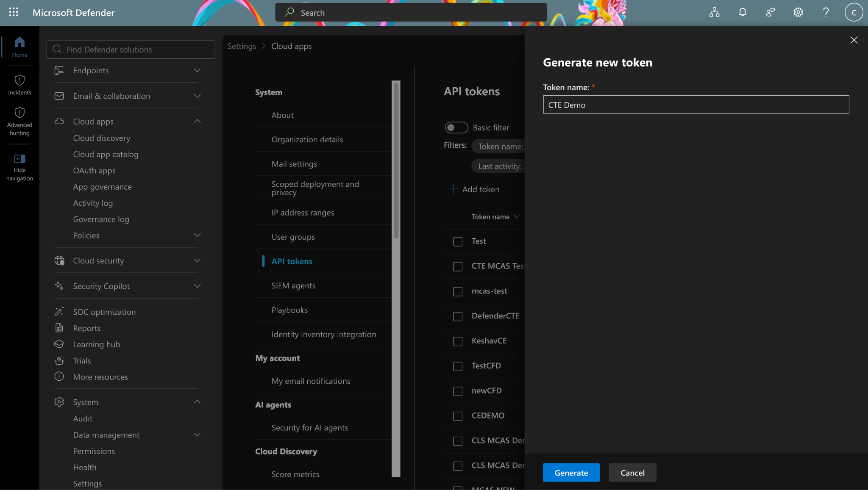Image resolution: width=868 pixels, height=490 pixels.
Task: Go to Home in left rail
Action: tap(19, 47)
